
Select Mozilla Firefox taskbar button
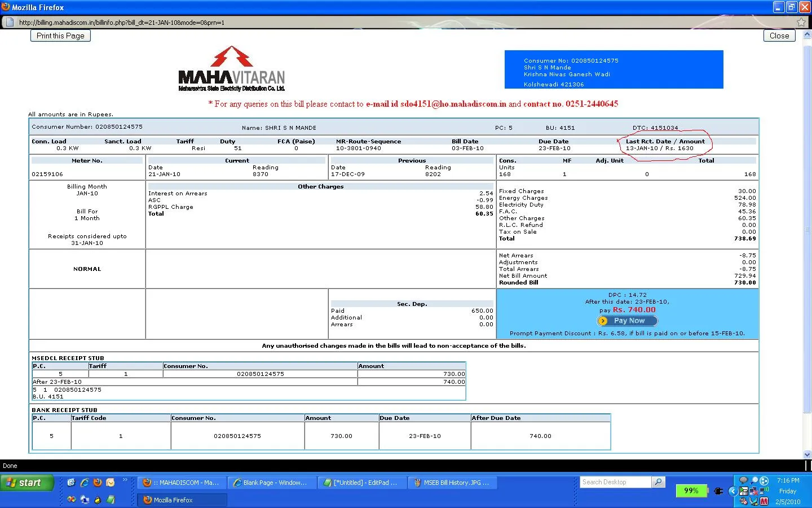tap(182, 500)
